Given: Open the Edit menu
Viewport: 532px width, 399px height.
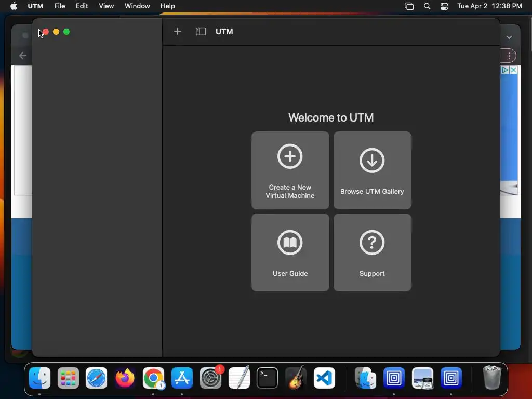Looking at the screenshot, I should point(82,6).
